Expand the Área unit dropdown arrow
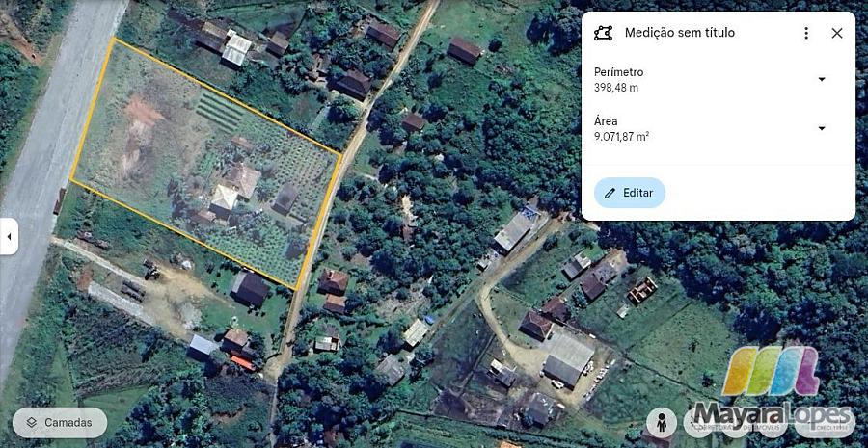Screen dimensions: 868x448 click(822, 128)
